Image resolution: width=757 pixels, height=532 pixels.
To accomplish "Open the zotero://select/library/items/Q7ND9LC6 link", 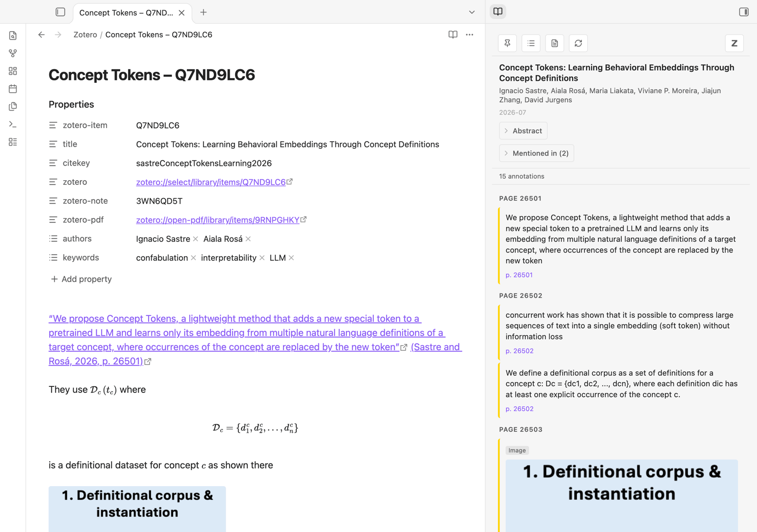I will coord(211,182).
